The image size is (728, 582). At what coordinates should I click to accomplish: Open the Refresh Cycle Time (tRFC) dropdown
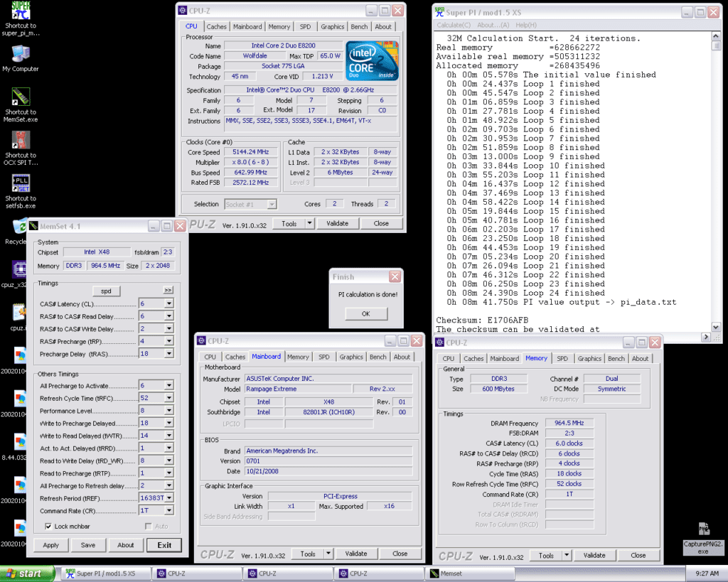tap(169, 398)
